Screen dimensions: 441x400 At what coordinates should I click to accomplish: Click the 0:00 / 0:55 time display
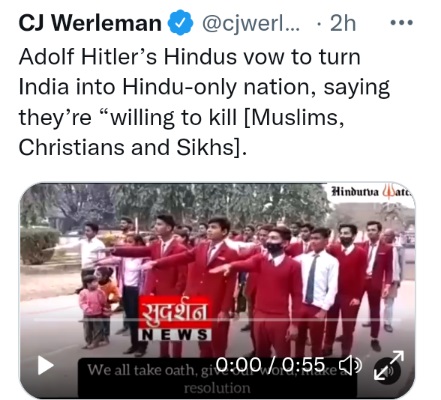270,364
